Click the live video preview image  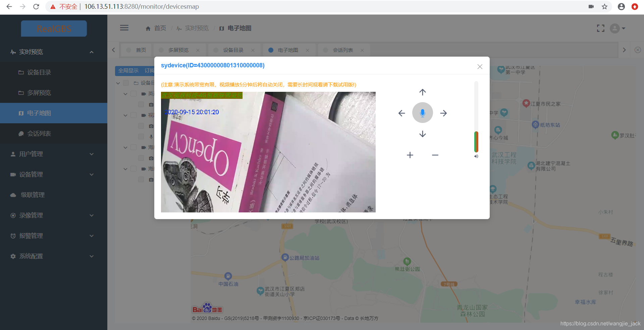(268, 152)
